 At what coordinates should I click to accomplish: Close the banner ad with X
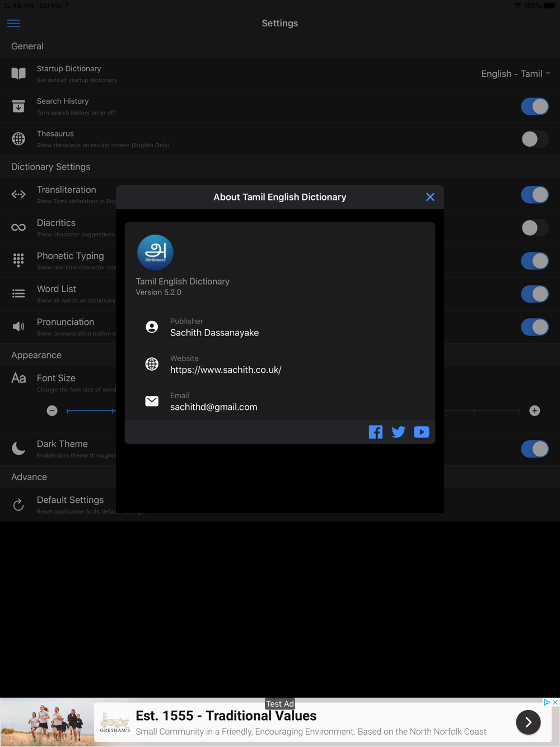(555, 702)
